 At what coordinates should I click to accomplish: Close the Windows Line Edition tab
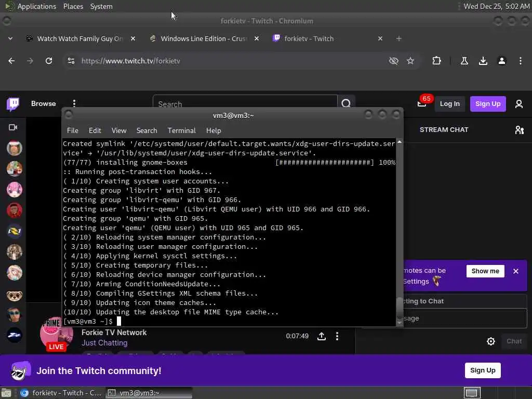pyautogui.click(x=257, y=38)
